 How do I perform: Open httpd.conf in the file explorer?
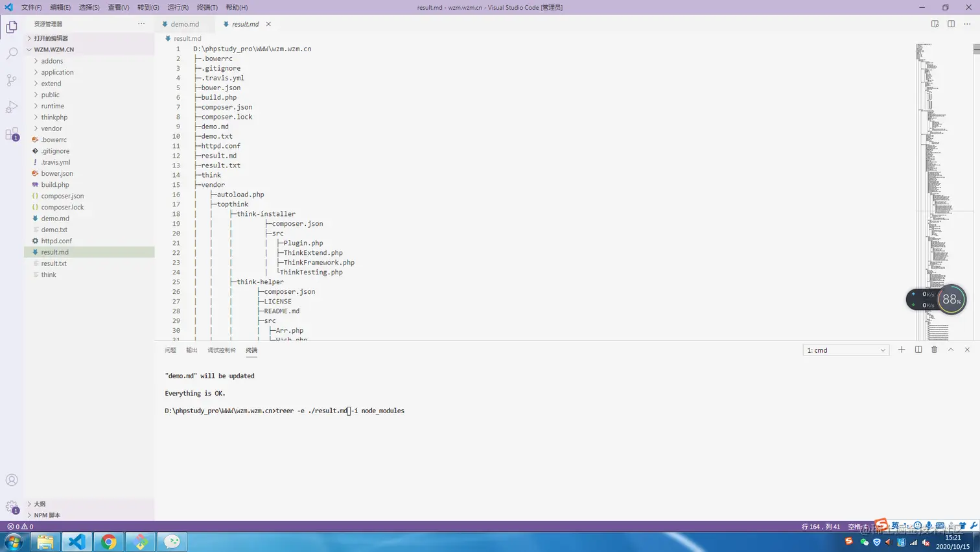point(89,241)
